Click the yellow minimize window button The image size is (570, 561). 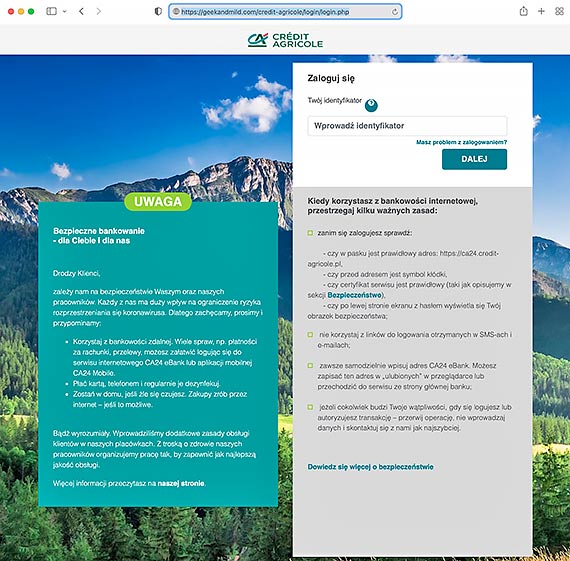[x=21, y=12]
